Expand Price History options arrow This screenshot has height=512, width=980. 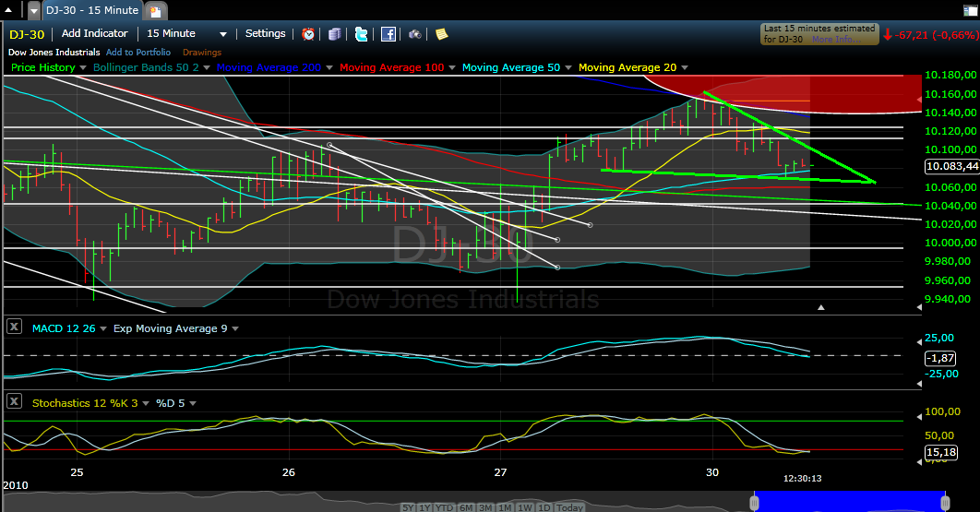(83, 67)
